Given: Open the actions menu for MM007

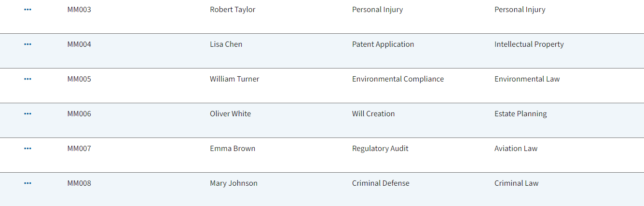Looking at the screenshot, I should pos(27,149).
